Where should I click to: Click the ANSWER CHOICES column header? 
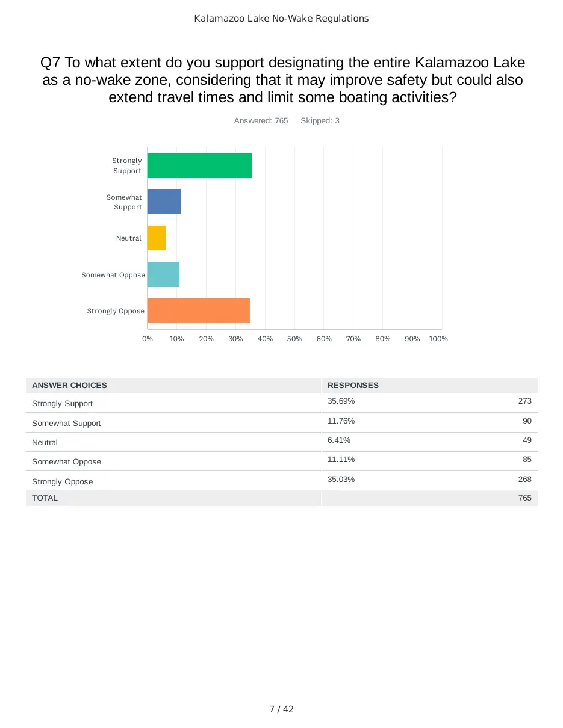69,385
